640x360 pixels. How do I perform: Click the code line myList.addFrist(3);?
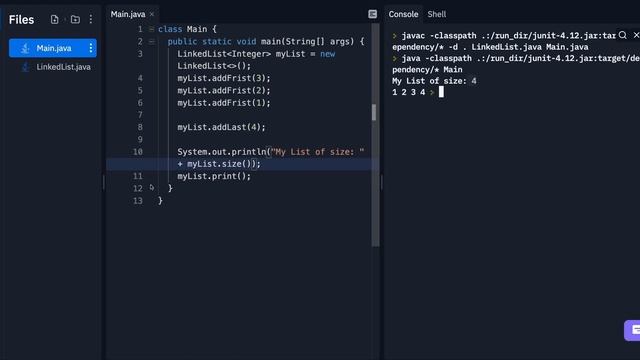pyautogui.click(x=224, y=78)
